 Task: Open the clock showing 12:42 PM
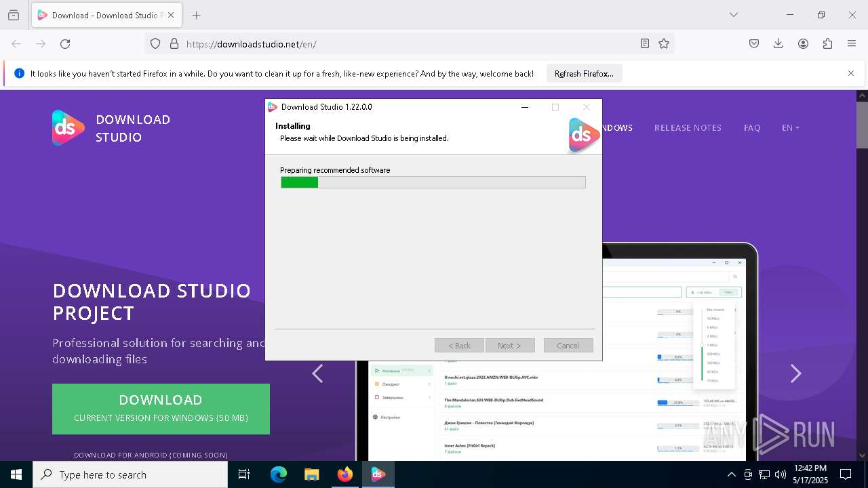810,474
